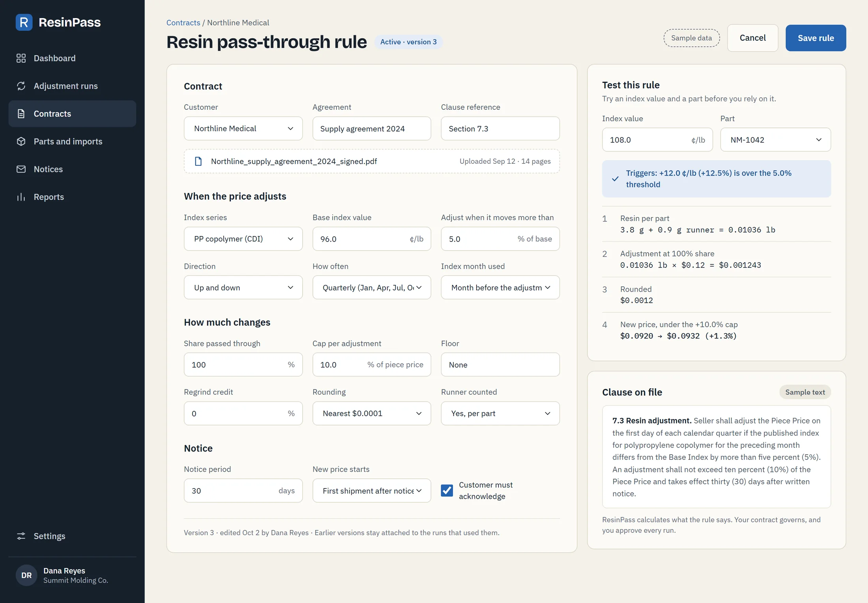
Task: Open Adjustment runs in sidebar
Action: (x=72, y=86)
